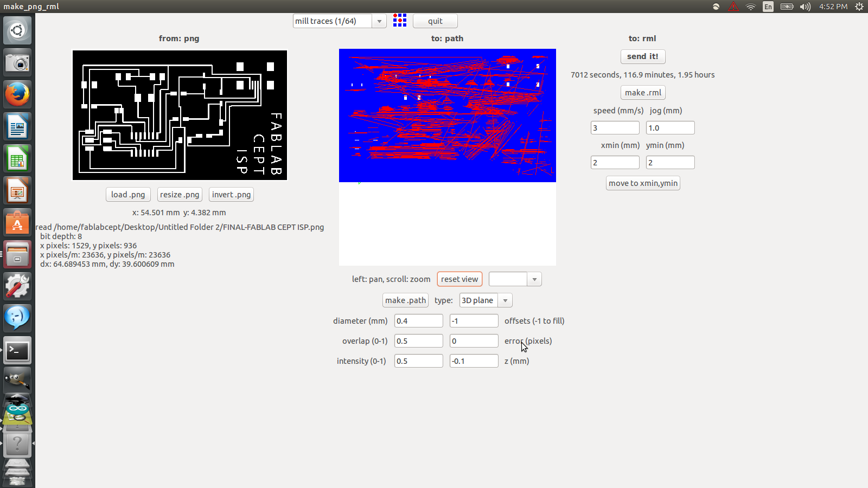
Task: Open the Ubuntu Dash home launcher
Action: click(x=17, y=30)
